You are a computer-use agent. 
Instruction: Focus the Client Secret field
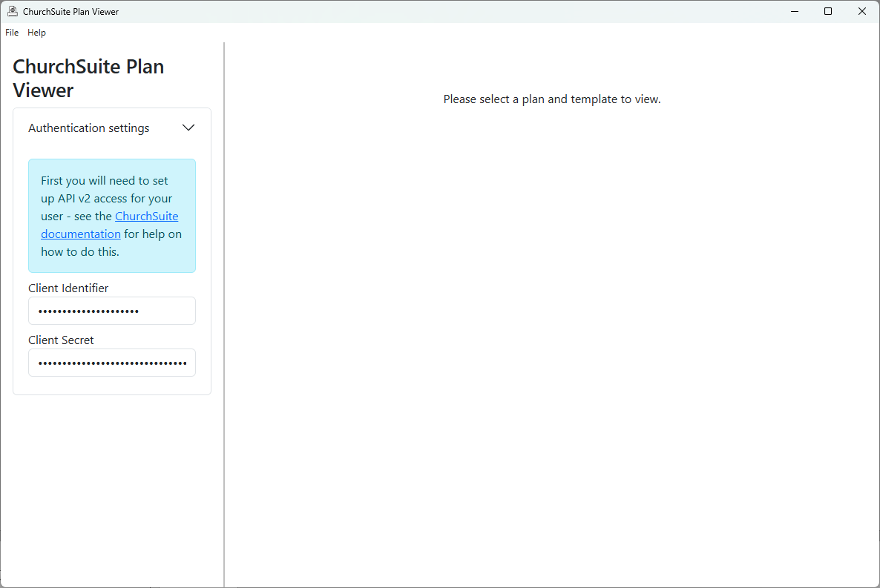[112, 363]
